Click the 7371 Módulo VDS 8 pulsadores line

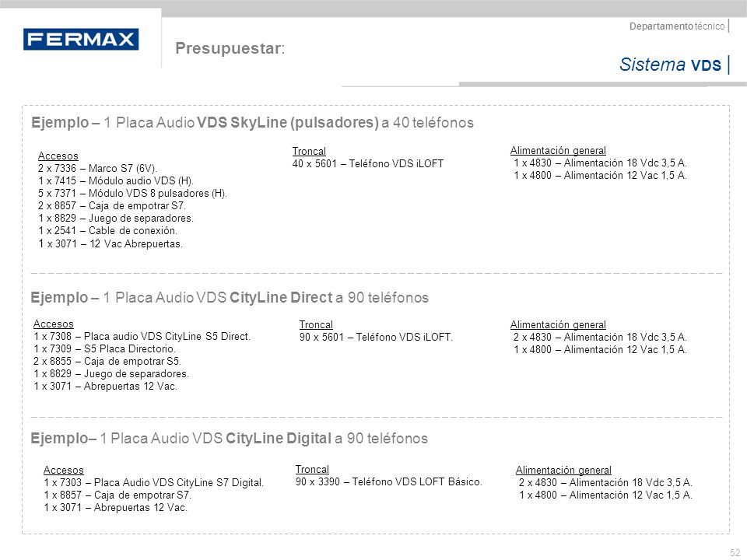click(132, 193)
